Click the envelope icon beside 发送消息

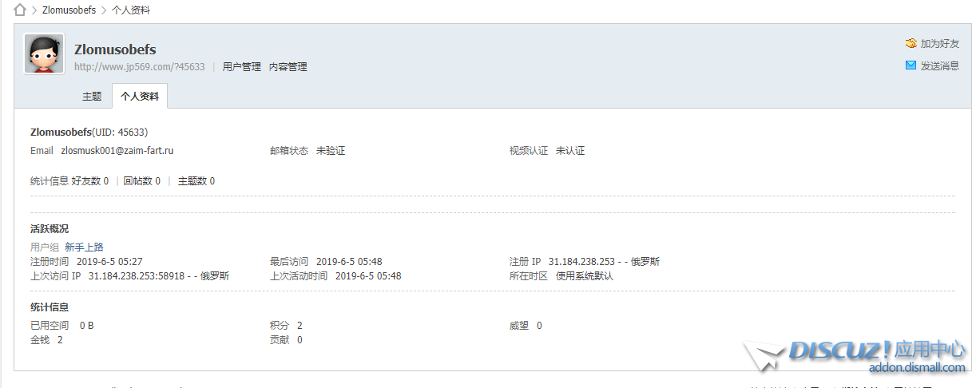tap(911, 65)
